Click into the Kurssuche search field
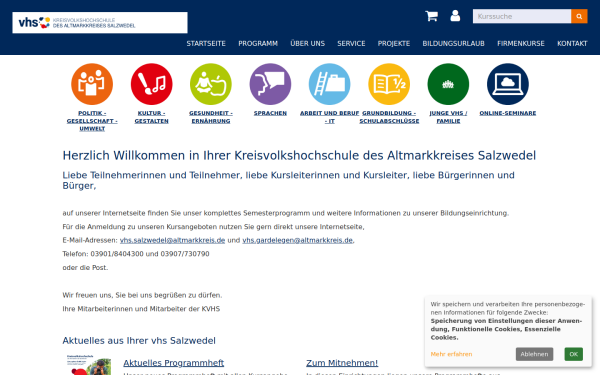600x375 pixels. coord(522,16)
